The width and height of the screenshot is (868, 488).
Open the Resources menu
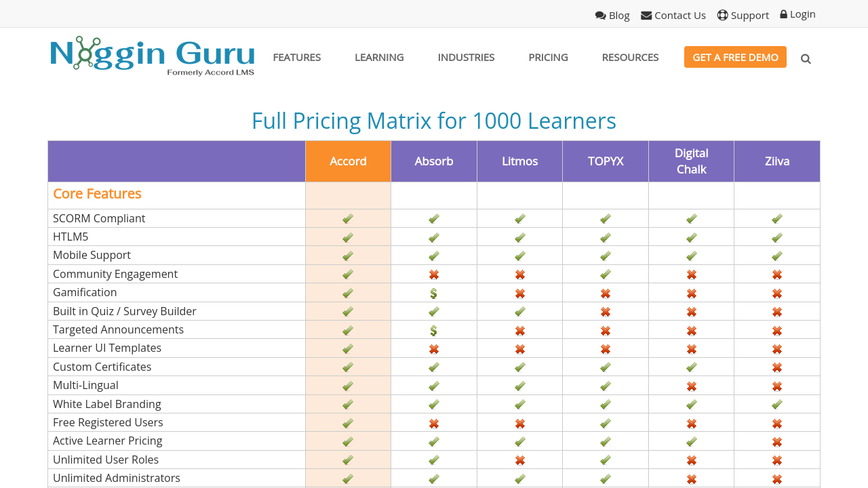click(630, 57)
